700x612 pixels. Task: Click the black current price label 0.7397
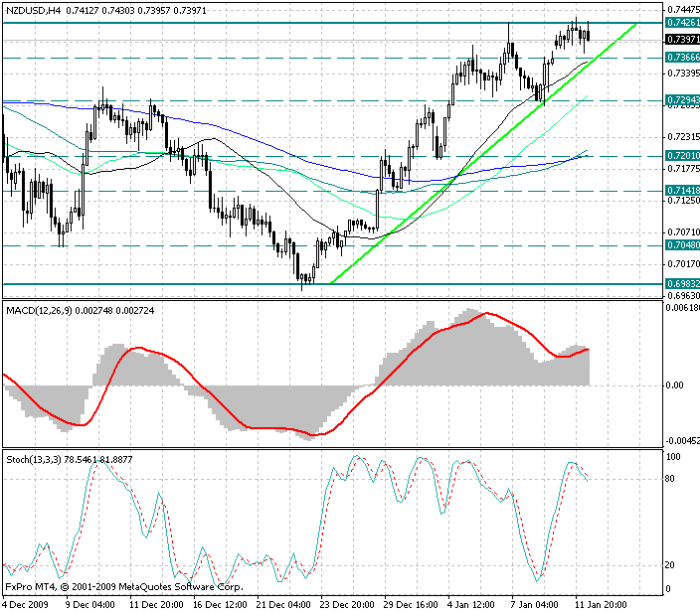tap(682, 40)
